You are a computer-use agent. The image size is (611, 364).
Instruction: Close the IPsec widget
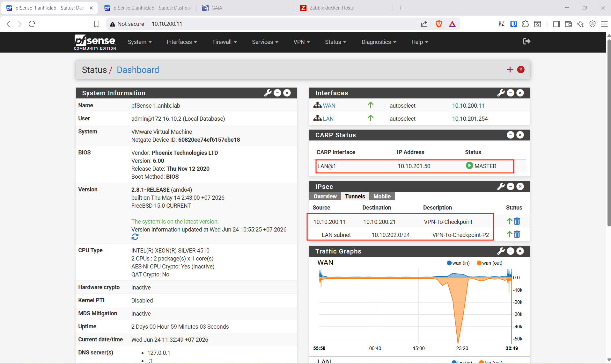[x=520, y=186]
